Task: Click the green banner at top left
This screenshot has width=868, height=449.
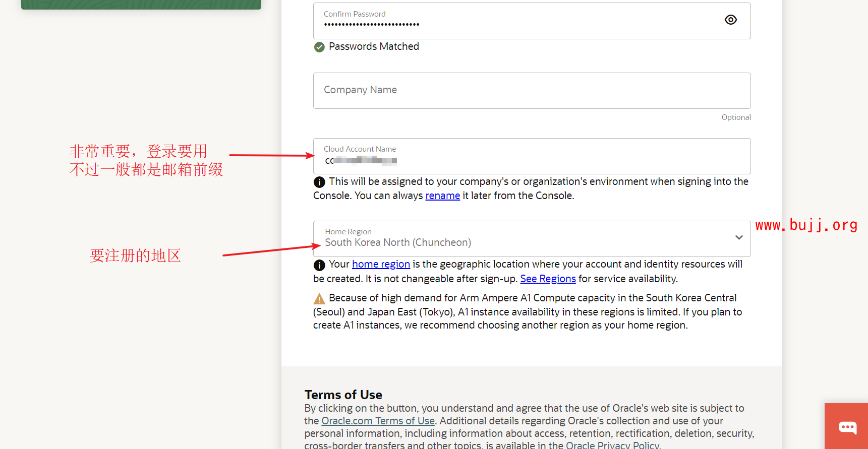Action: [x=141, y=5]
